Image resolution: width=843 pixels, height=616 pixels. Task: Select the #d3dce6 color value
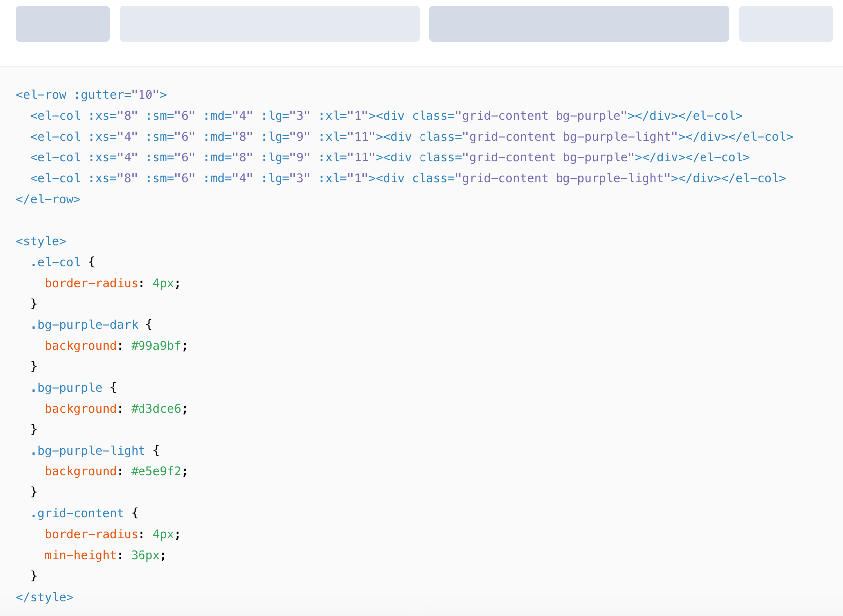click(156, 409)
